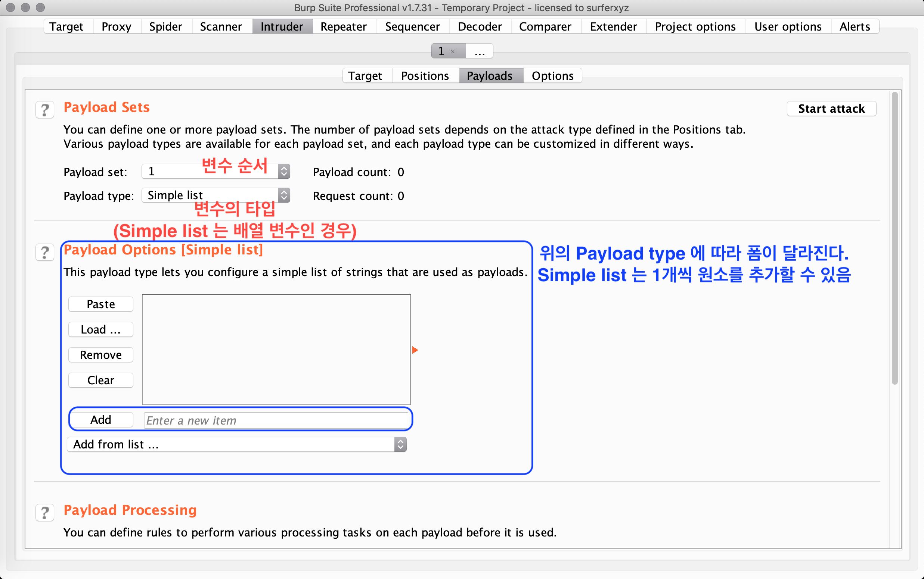
Task: Click the Clear payload list button
Action: click(x=101, y=380)
